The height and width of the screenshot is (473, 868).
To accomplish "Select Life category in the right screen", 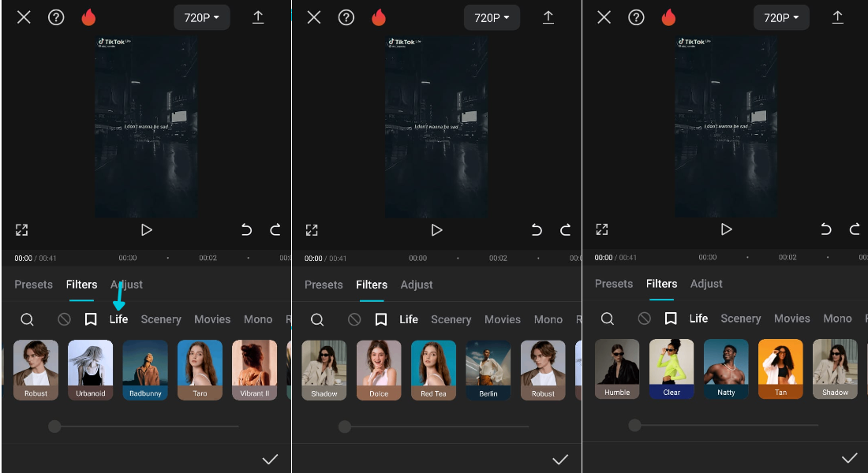I will click(x=698, y=318).
